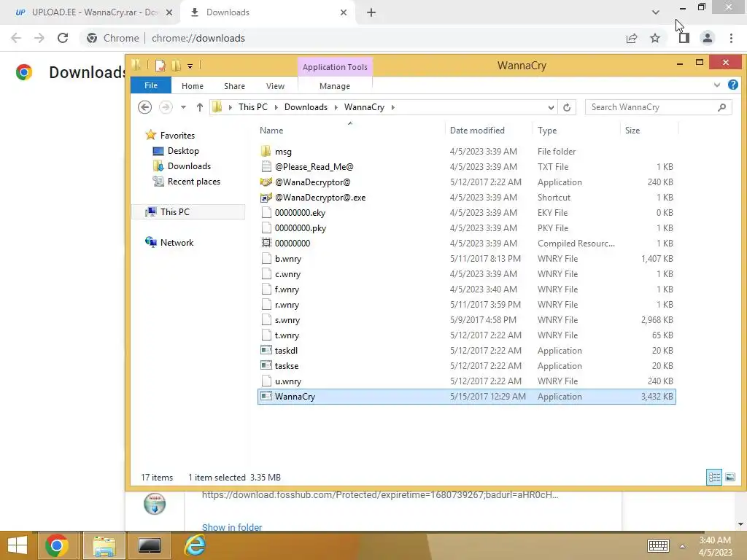Select Downloads in Favorites sidebar
The image size is (747, 560).
point(189,166)
